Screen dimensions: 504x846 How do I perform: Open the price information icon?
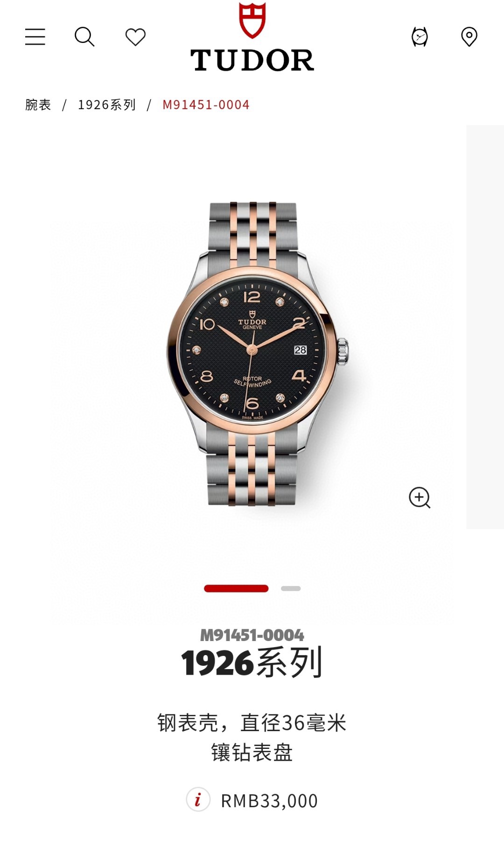click(x=198, y=800)
